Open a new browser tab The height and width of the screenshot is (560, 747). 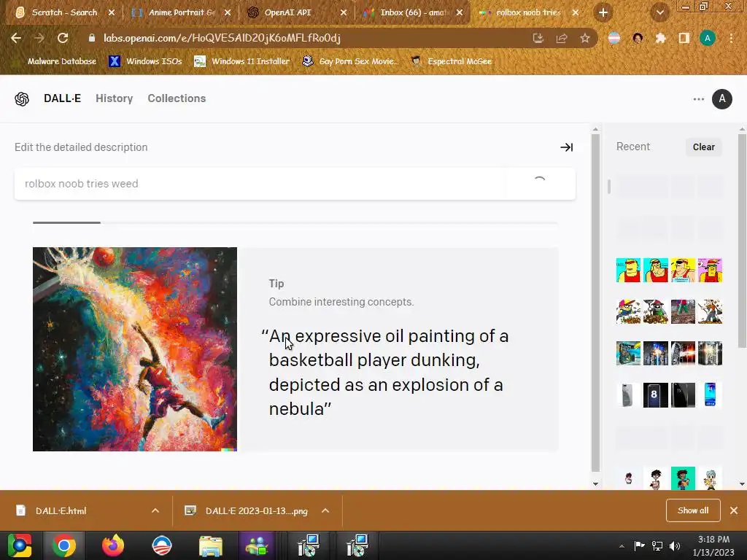pos(603,13)
